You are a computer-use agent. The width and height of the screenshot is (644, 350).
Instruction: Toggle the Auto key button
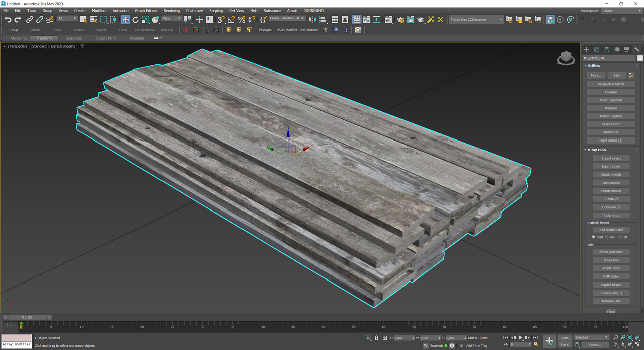[x=565, y=338]
